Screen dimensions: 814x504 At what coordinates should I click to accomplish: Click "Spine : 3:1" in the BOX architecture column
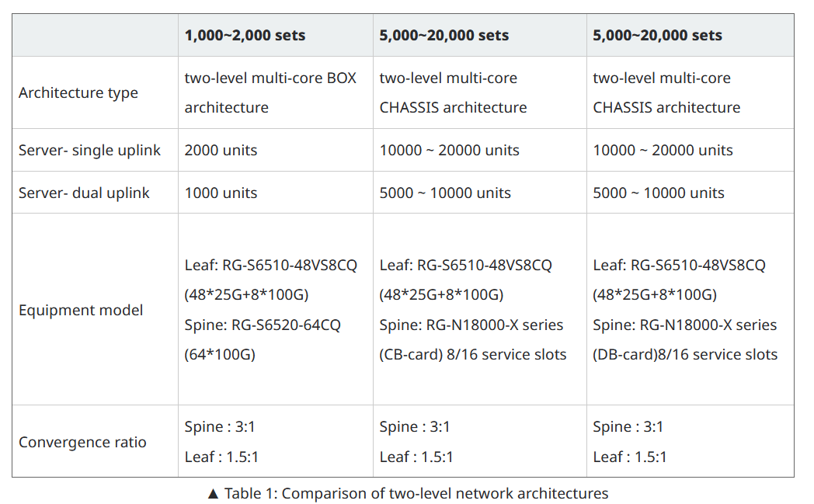[220, 426]
